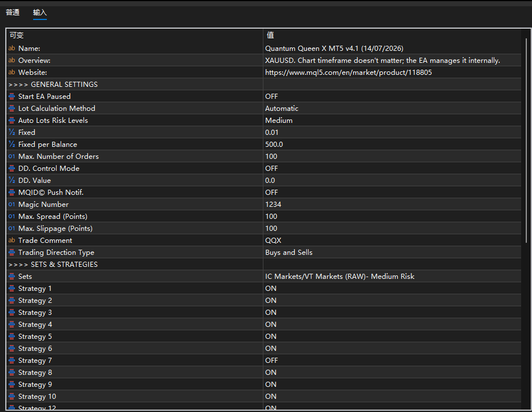Click the enum icon beside DD. Control Mode

pos(11,169)
